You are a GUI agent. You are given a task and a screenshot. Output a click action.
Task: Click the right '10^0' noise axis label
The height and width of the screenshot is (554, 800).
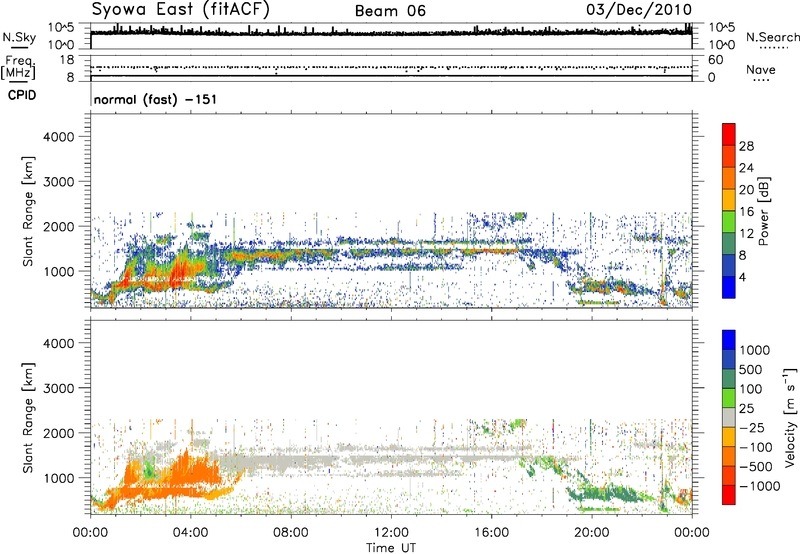722,45
